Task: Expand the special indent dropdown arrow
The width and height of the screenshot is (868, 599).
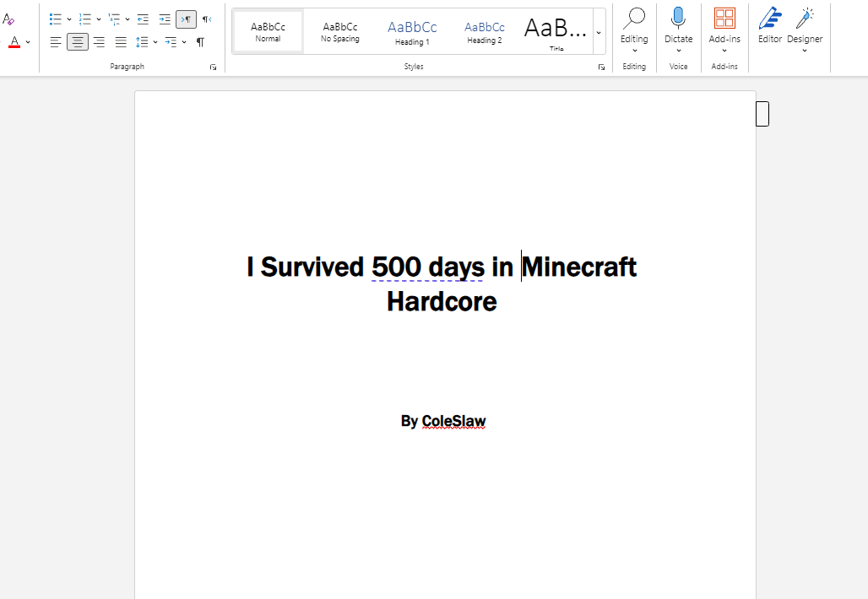Action: (x=184, y=42)
